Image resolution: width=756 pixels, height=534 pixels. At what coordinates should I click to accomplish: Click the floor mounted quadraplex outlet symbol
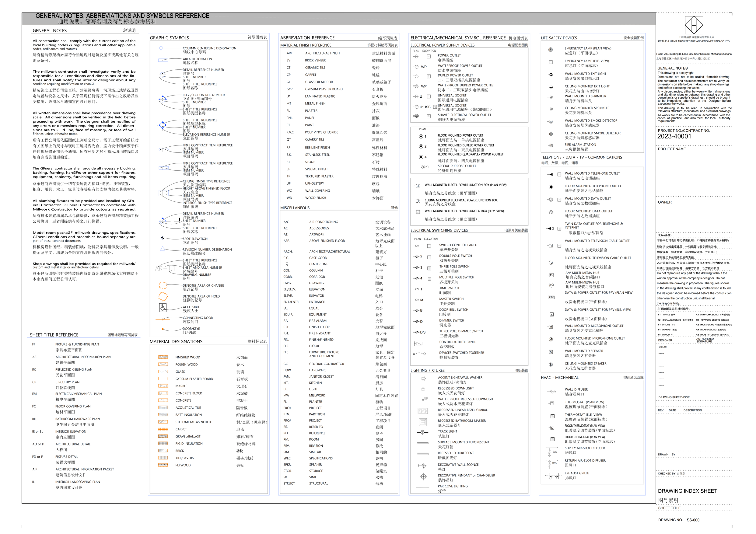pos(423,157)
